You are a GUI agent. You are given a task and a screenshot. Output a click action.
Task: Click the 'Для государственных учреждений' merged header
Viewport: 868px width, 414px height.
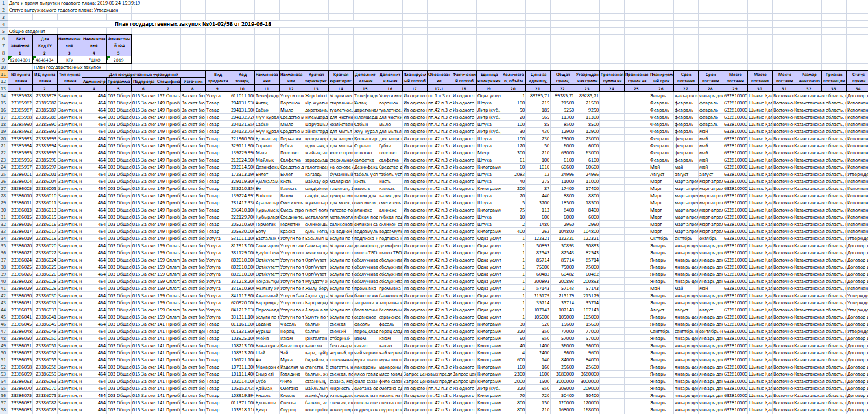143,75
